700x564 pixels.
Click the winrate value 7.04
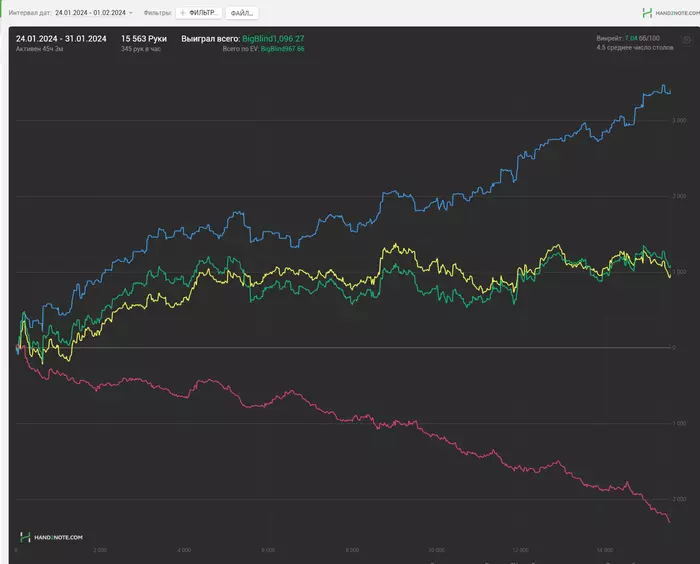point(631,38)
